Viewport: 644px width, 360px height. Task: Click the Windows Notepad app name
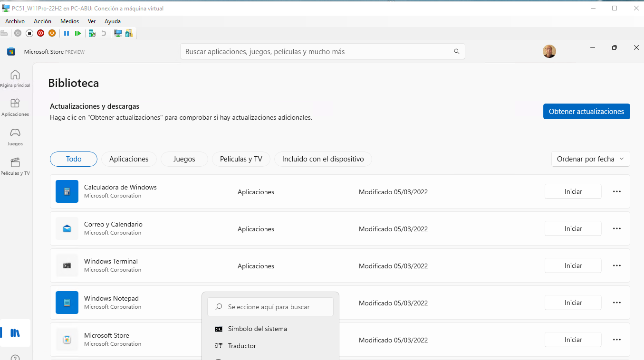point(111,298)
